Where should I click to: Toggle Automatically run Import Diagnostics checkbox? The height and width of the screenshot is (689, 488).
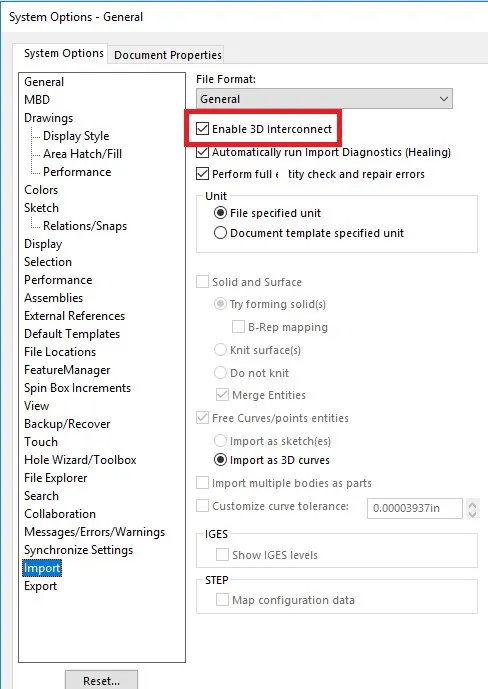coord(202,152)
